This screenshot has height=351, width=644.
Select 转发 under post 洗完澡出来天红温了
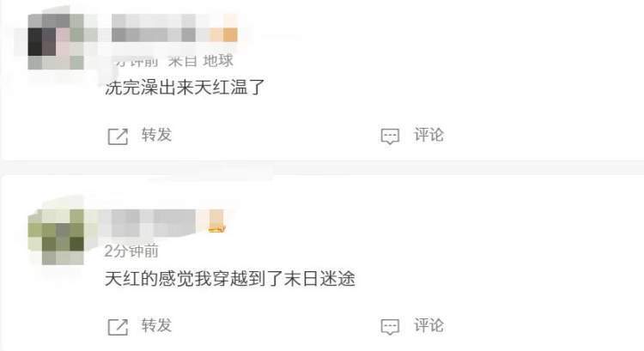156,135
